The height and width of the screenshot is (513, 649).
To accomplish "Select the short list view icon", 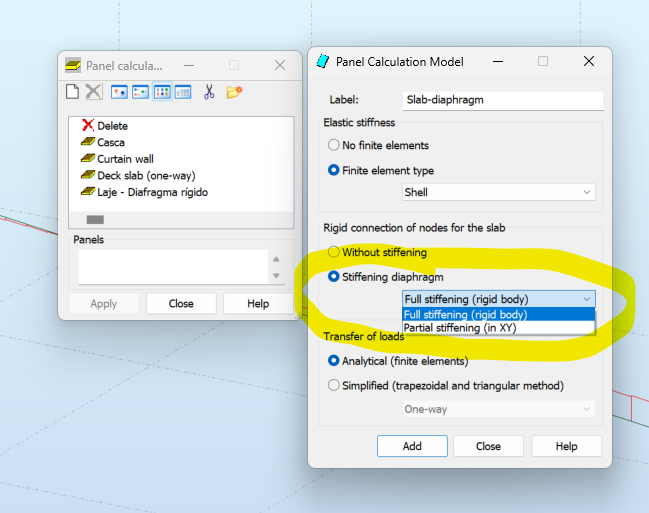I will click(162, 92).
